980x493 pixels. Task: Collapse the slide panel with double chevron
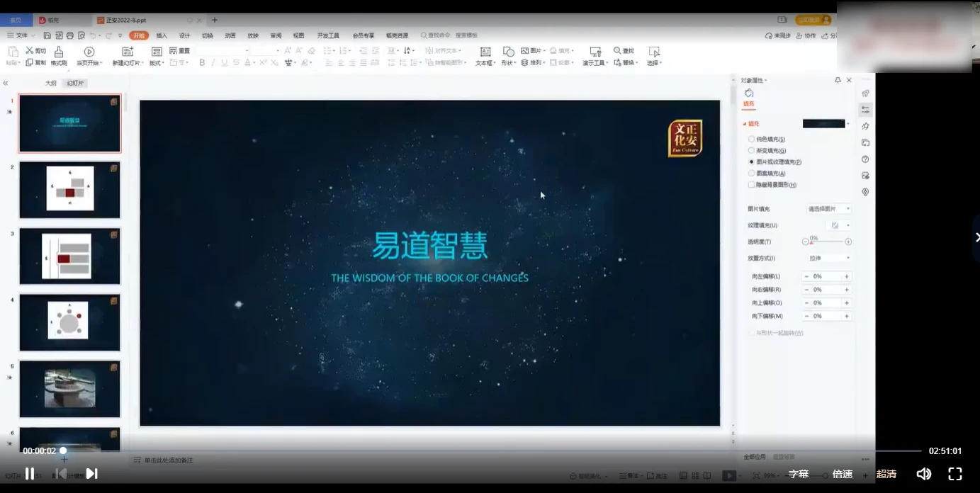[6, 83]
